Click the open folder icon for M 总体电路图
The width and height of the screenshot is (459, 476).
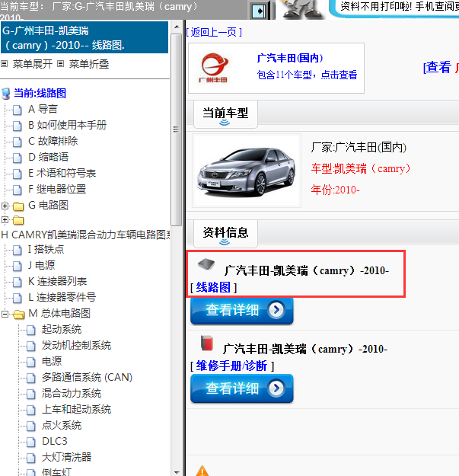point(19,315)
